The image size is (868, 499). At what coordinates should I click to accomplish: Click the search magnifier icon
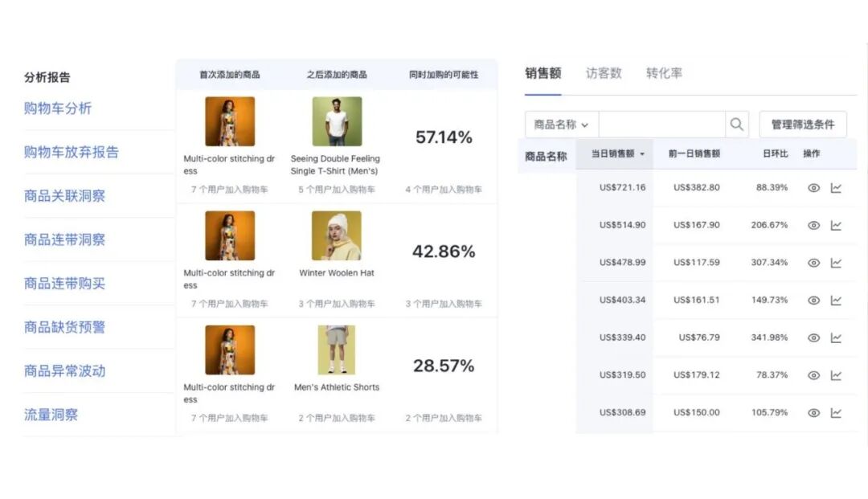tap(736, 125)
